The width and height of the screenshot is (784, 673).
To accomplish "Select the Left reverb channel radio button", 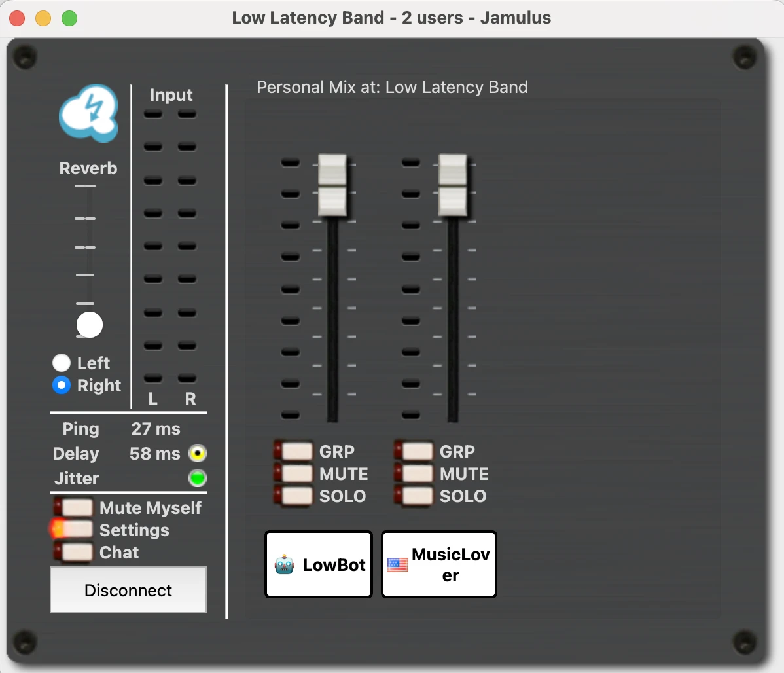I will pyautogui.click(x=62, y=363).
